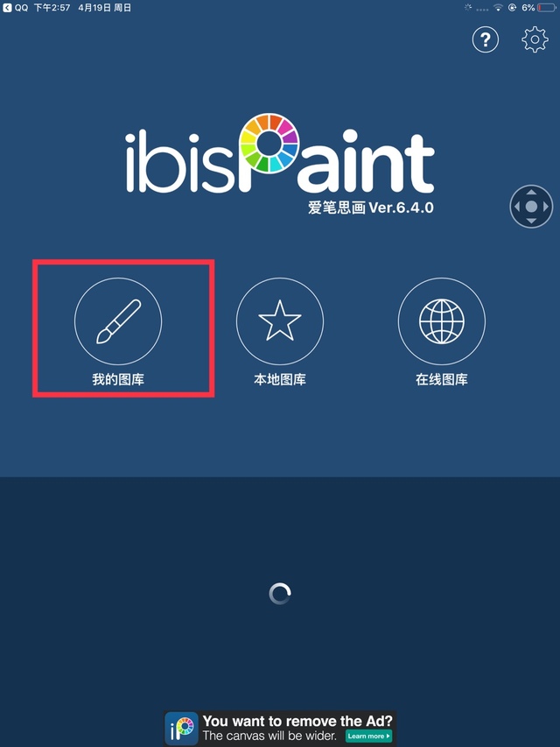Click the battery icon in the status bar
Image resolution: width=560 pixels, height=747 pixels.
(x=546, y=8)
